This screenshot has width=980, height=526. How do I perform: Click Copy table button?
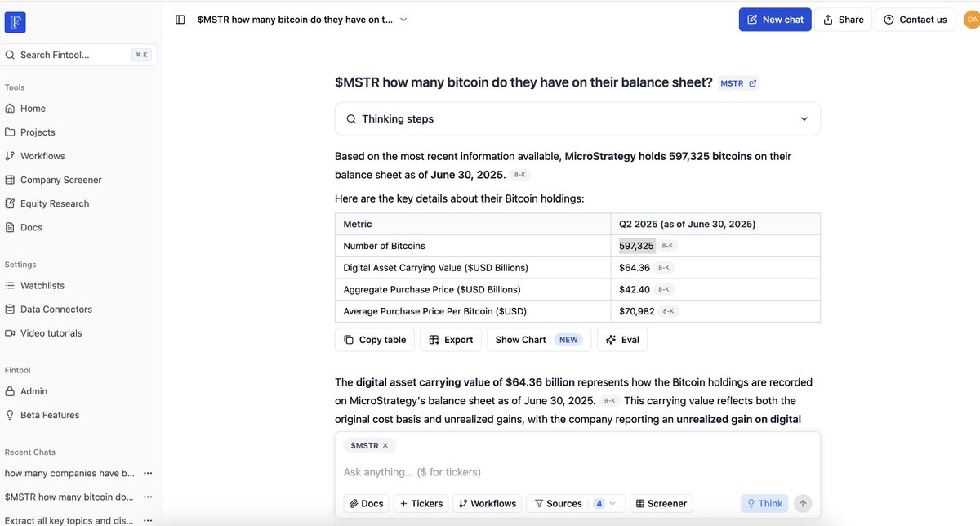375,340
